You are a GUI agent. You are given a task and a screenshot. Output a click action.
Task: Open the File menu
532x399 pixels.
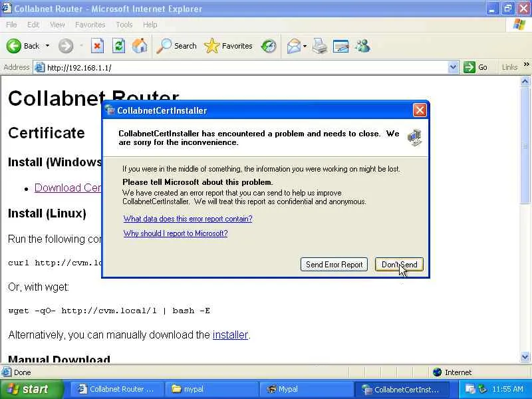[11, 25]
